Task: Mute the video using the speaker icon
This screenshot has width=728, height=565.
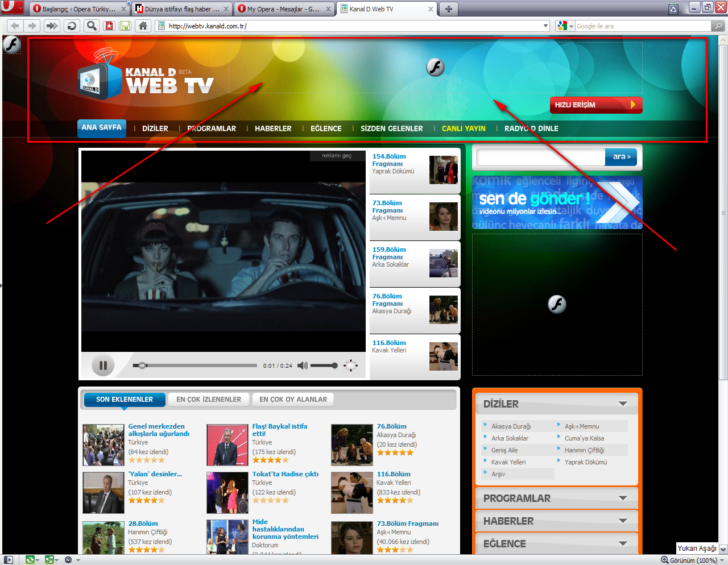Action: (302, 365)
